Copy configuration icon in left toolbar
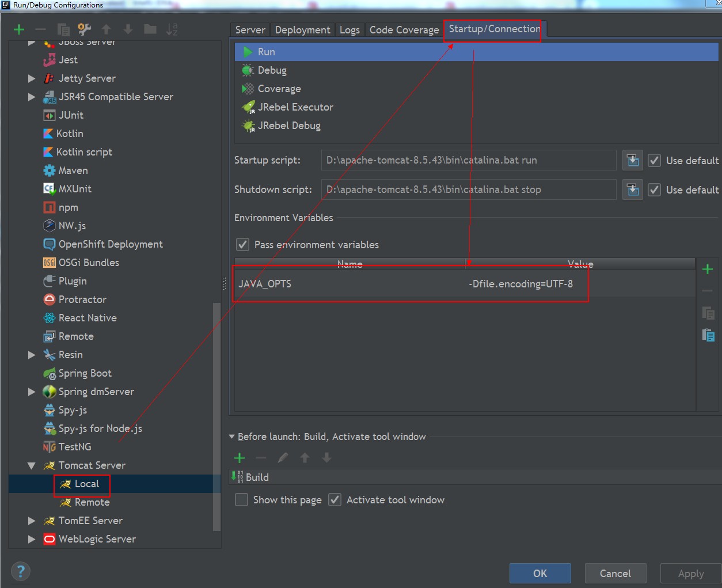 coord(63,29)
